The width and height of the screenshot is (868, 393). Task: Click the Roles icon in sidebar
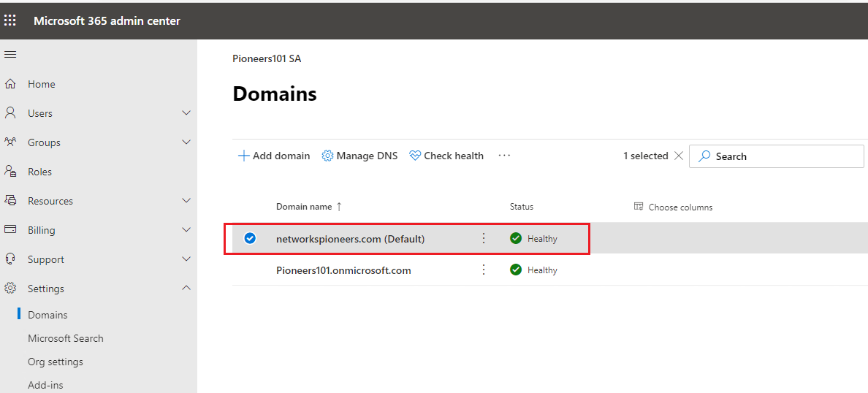tap(10, 172)
